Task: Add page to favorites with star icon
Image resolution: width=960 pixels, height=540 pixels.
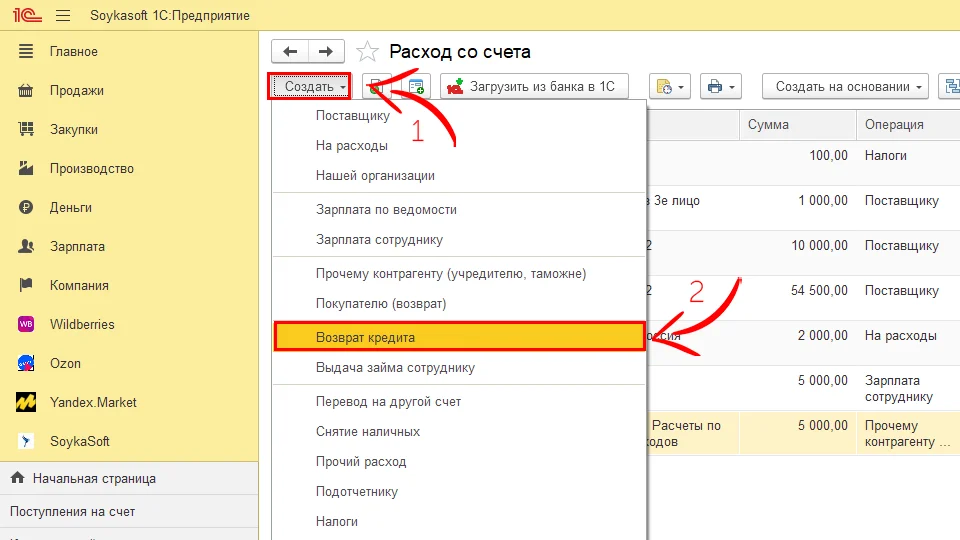Action: tap(368, 52)
